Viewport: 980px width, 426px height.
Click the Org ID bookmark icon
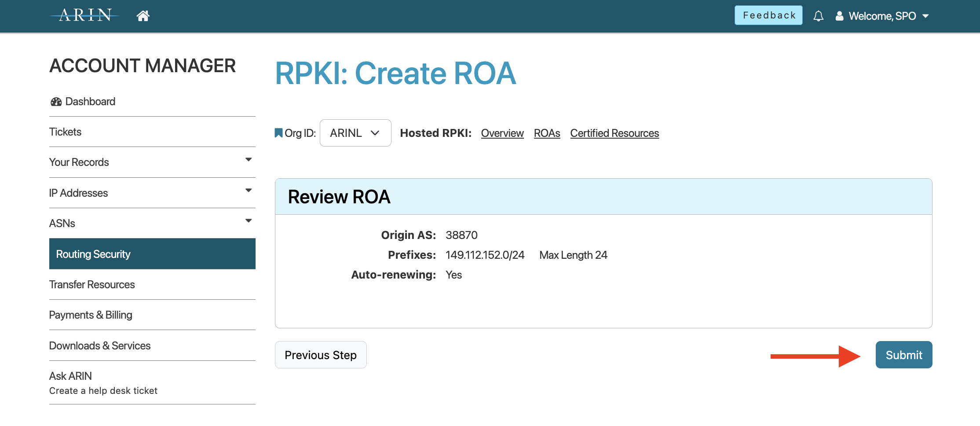[x=278, y=133]
